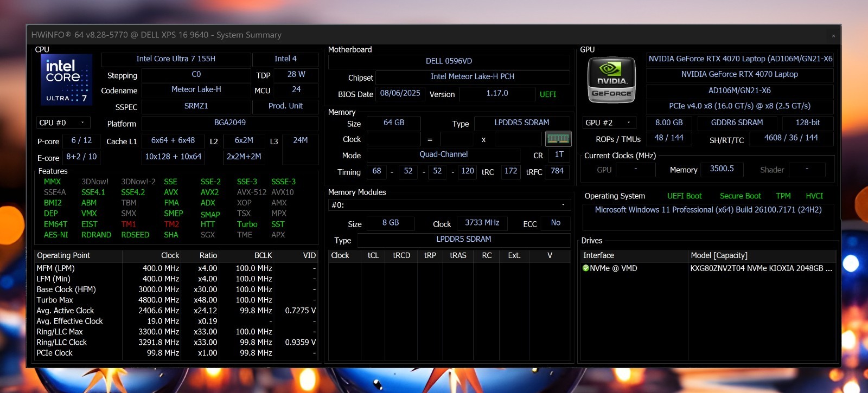Click the PCIe v4.0 x8 bus info field
This screenshot has width=868, height=393.
click(740, 106)
